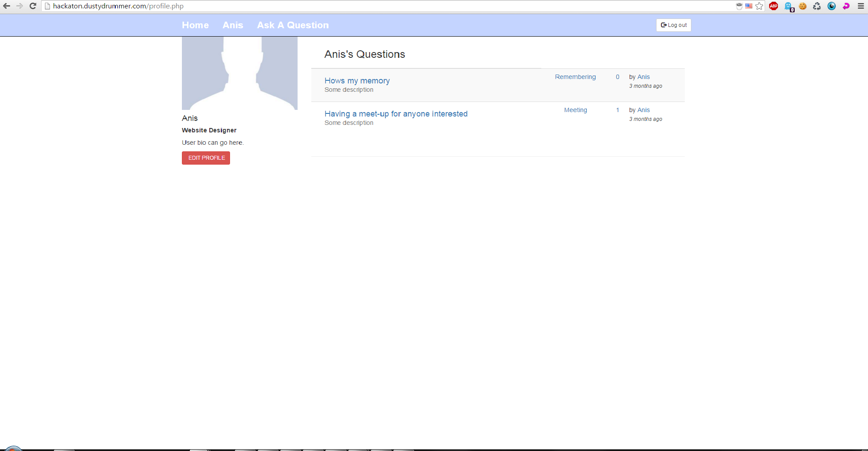Click the pink arrow extension icon
Screen dimensions: 868x451
pyautogui.click(x=846, y=6)
